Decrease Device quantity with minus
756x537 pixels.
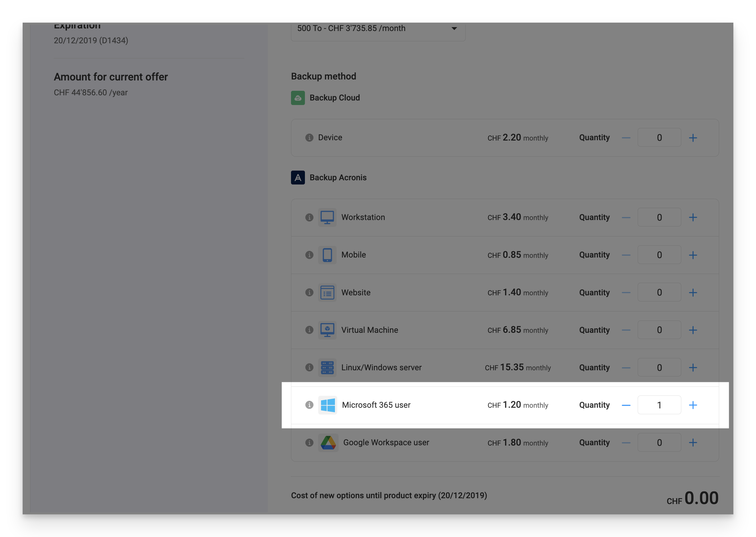(626, 138)
